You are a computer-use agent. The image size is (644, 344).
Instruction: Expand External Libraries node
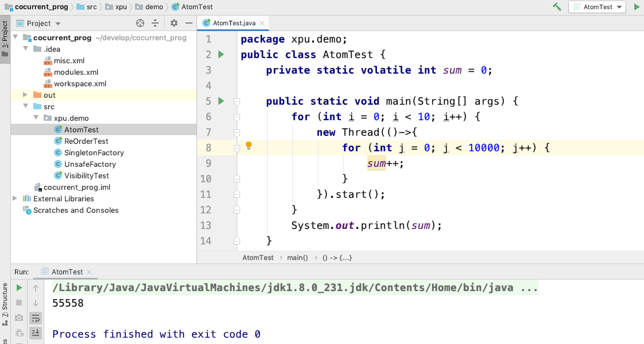15,198
